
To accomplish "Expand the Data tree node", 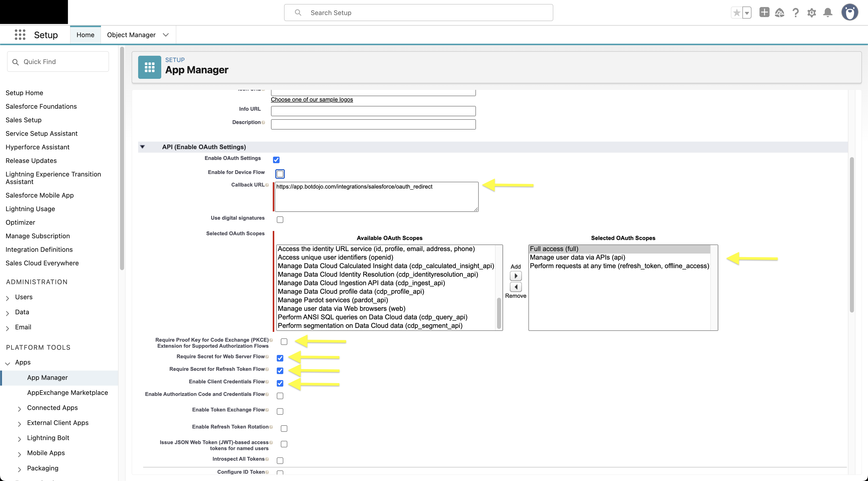I will (8, 313).
